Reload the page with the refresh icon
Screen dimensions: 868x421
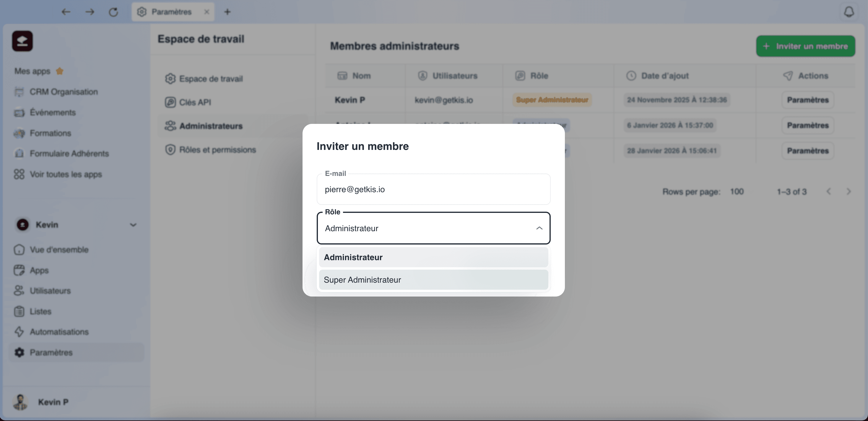pos(113,12)
